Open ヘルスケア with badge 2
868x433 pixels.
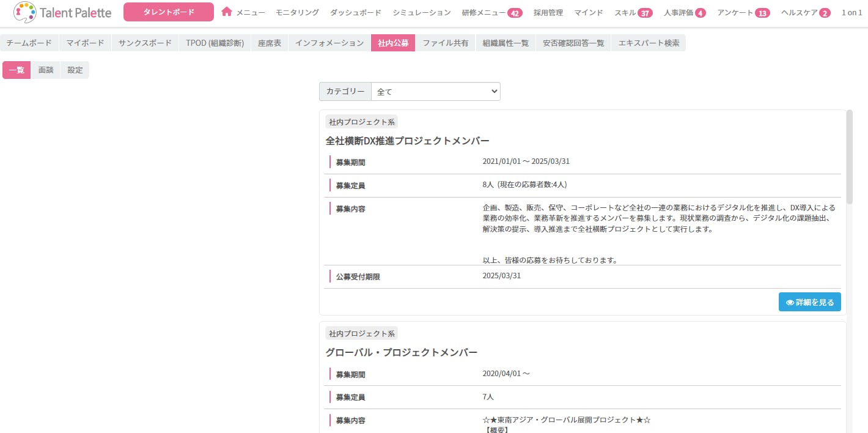coord(805,13)
